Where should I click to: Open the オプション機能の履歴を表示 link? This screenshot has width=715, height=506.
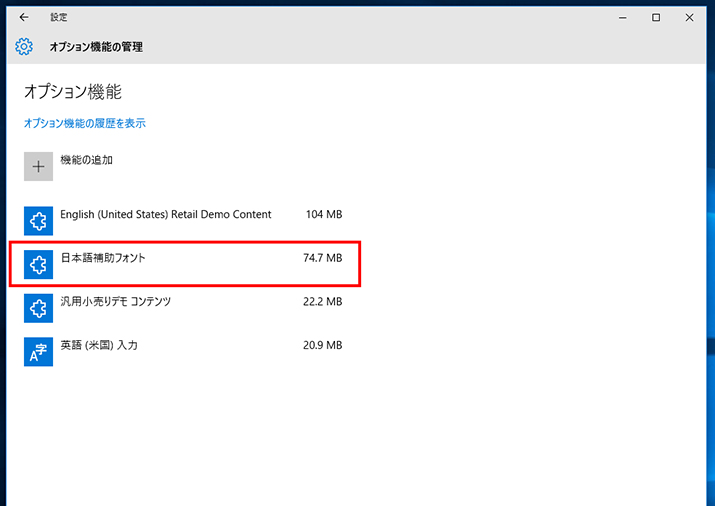pos(85,123)
